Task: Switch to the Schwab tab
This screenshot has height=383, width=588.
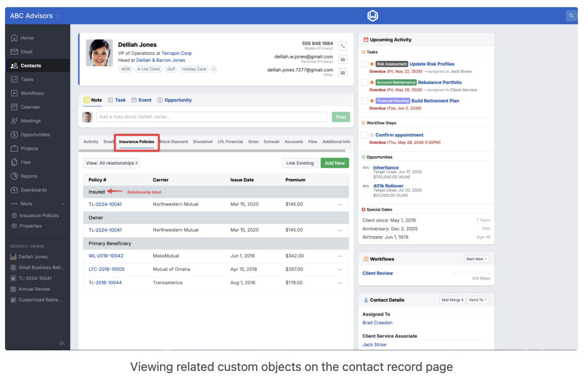Action: pyautogui.click(x=271, y=142)
